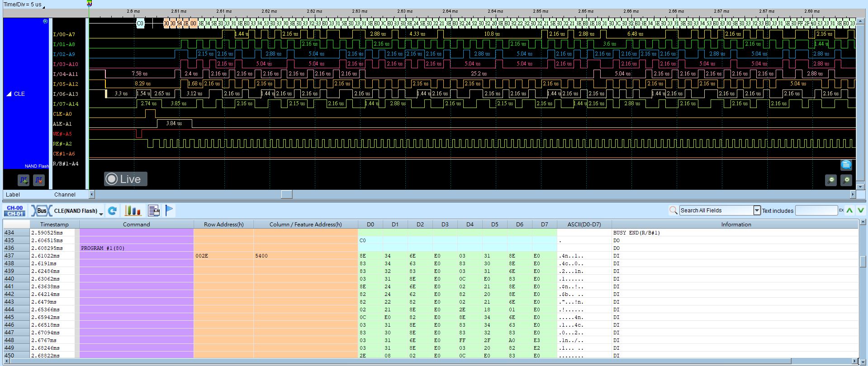Viewport: 868px width, 366px height.
Task: Select channel I/02-A9
Action: click(64, 54)
